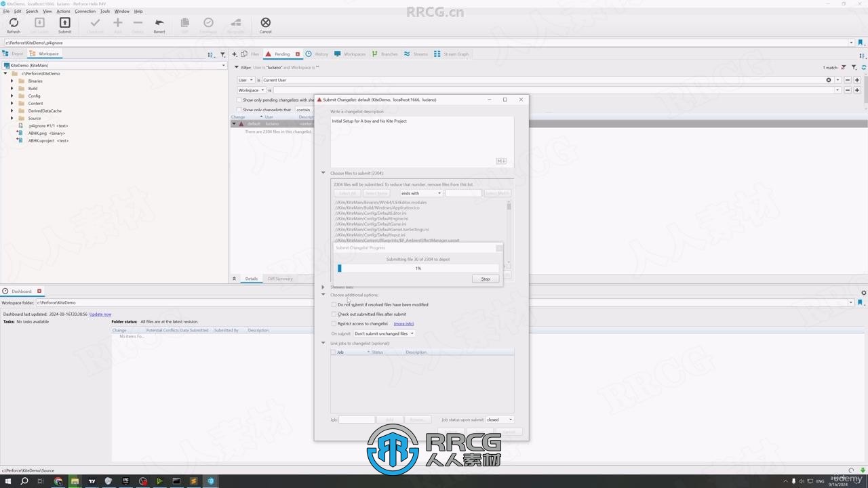The height and width of the screenshot is (488, 868).
Task: Remove the User filter row with the minus button
Action: [x=848, y=80]
